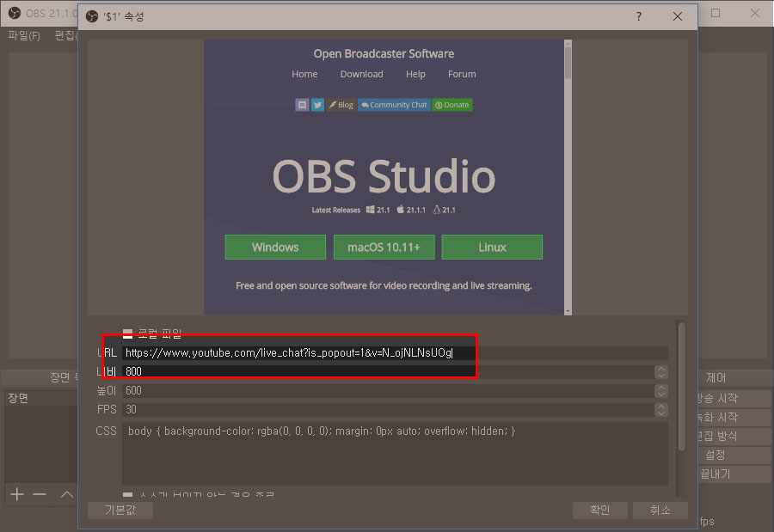Open the 파일(F) menu in OBS
774x532 pixels.
coord(24,35)
